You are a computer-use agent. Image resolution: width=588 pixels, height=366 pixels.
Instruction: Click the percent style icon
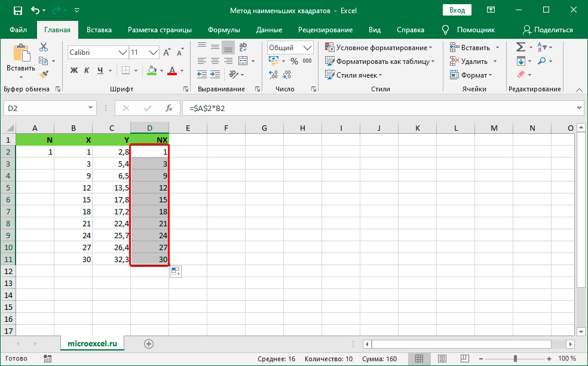click(x=293, y=61)
